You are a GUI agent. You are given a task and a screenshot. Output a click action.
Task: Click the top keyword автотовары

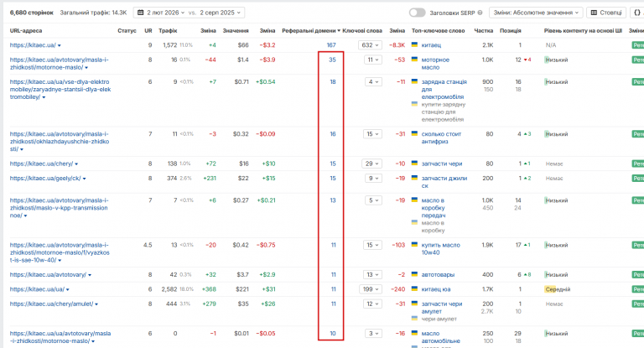[x=438, y=274]
